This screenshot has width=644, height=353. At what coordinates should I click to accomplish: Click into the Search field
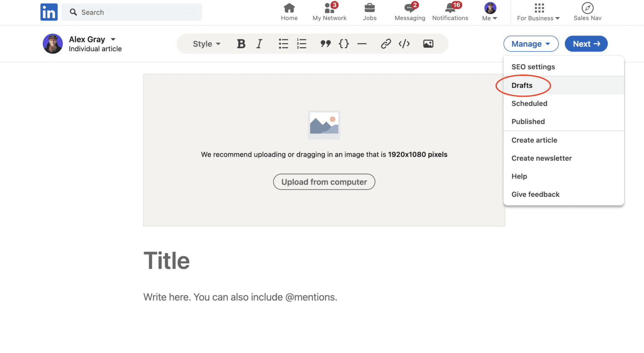point(132,12)
